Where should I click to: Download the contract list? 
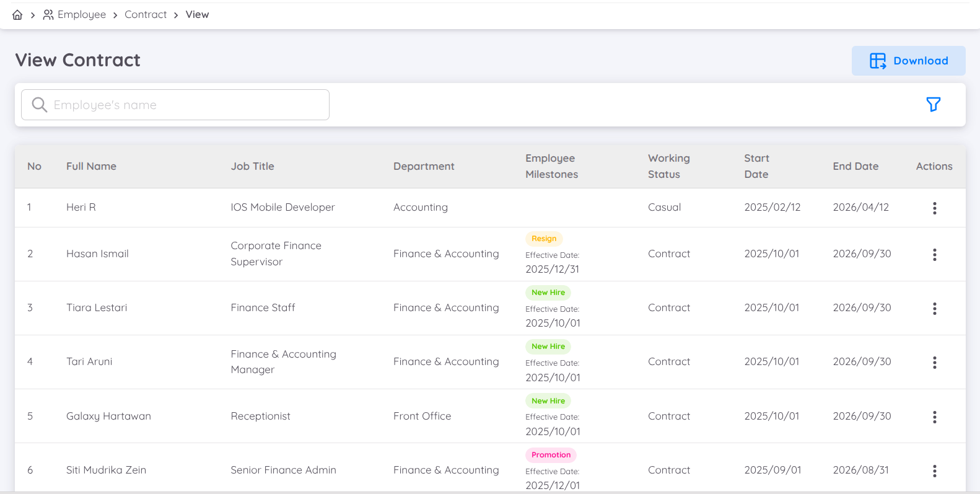pos(908,61)
